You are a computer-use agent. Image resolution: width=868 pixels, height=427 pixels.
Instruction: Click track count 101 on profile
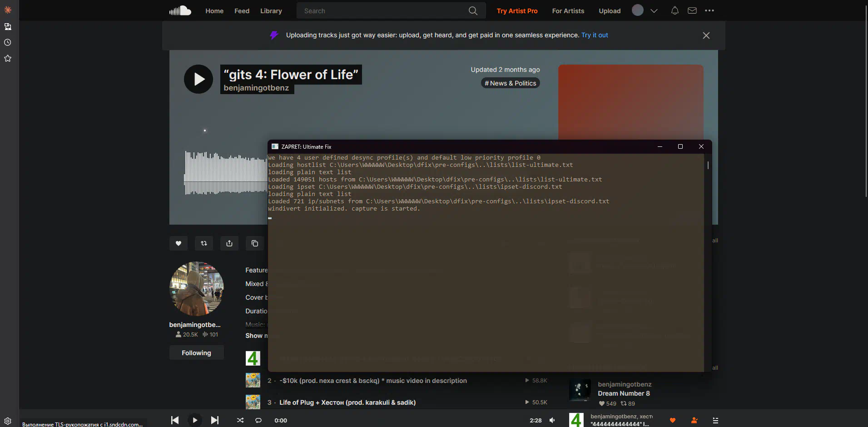pos(210,334)
